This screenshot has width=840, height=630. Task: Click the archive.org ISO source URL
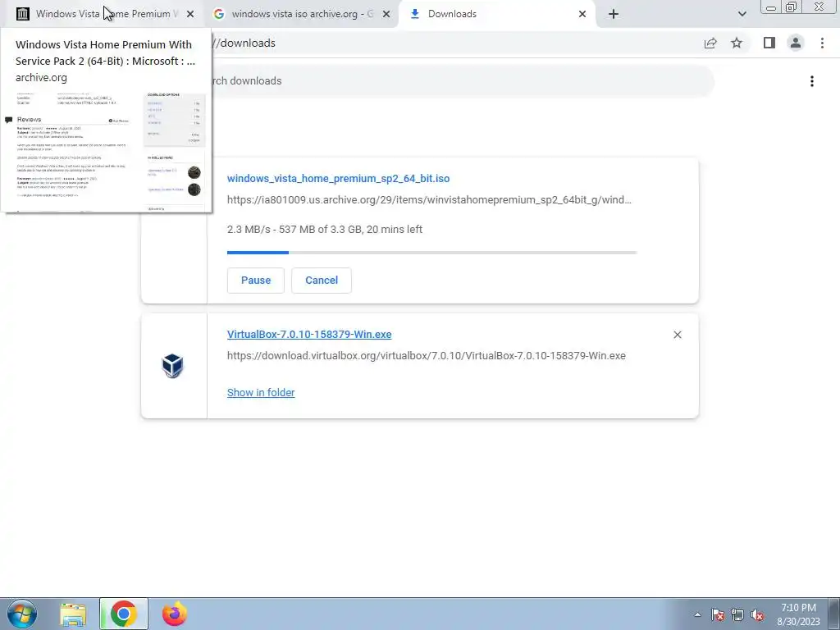[x=429, y=200]
